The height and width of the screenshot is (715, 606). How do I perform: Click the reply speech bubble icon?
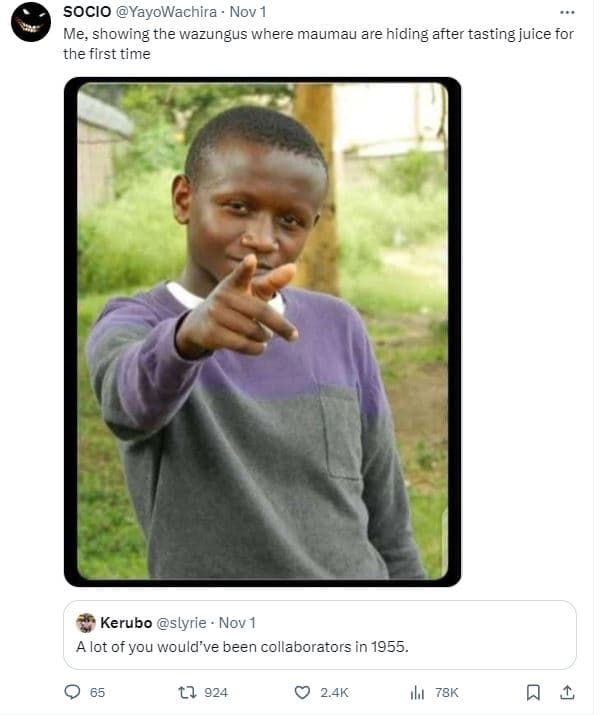coord(72,692)
